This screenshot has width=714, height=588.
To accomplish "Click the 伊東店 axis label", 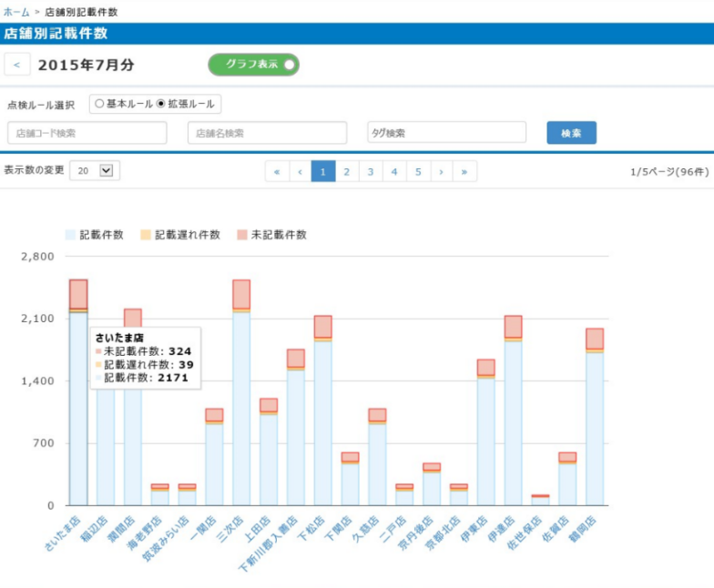I will click(475, 528).
